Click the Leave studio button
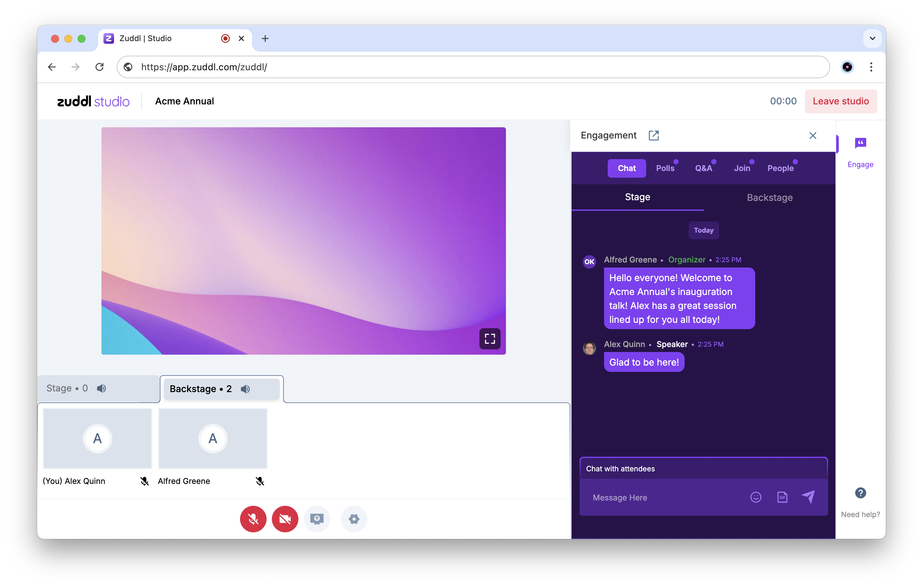 pos(841,101)
